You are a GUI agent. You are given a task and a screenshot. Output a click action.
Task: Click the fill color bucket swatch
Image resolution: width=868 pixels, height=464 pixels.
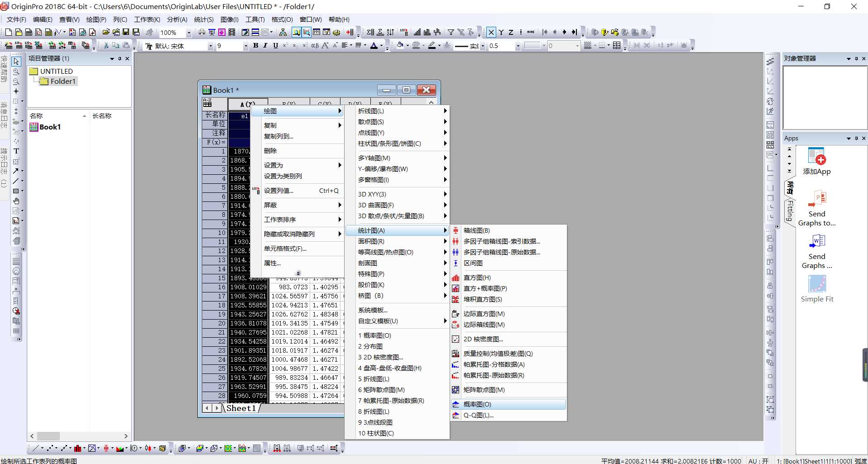point(400,45)
